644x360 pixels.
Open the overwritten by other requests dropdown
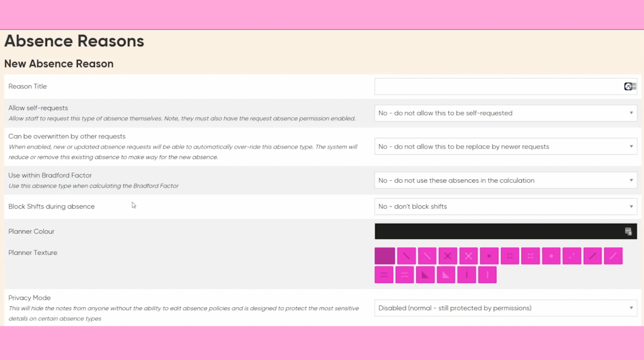[x=506, y=146]
